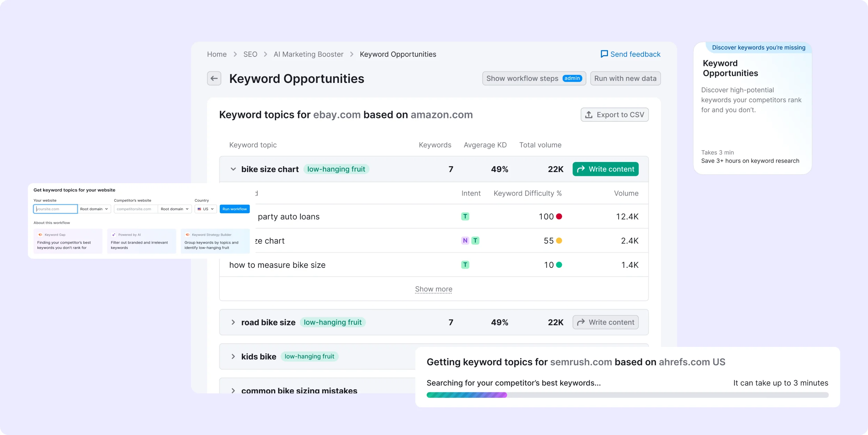The image size is (868, 435).
Task: Click low-hanging fruit tag on kids bike
Action: click(x=309, y=357)
